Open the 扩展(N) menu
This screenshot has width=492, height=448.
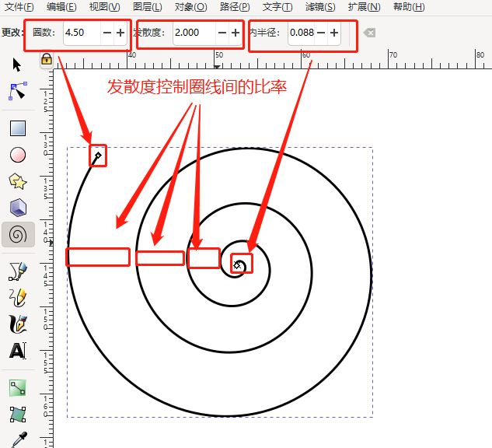tap(364, 6)
